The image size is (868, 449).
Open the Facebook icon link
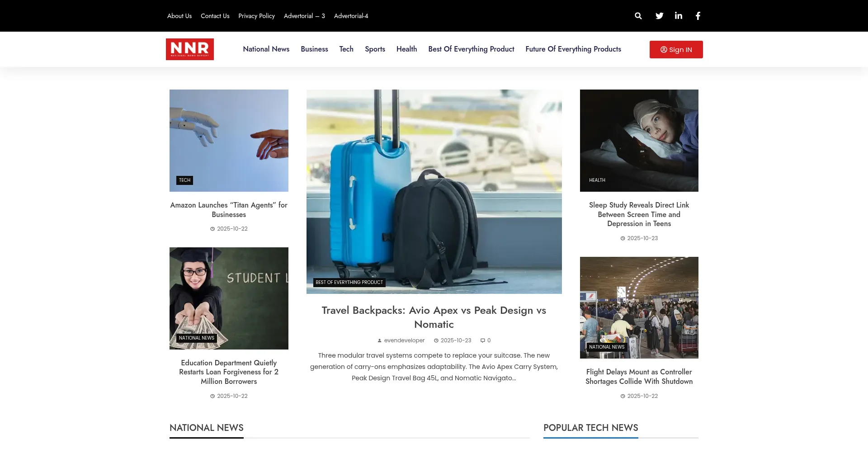tap(698, 16)
